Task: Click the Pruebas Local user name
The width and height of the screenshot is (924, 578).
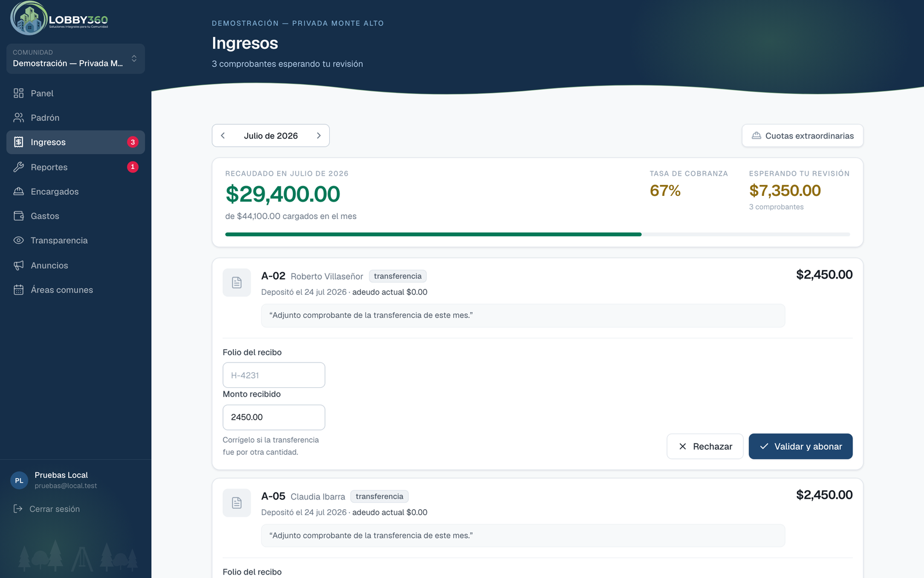Action: click(x=61, y=475)
